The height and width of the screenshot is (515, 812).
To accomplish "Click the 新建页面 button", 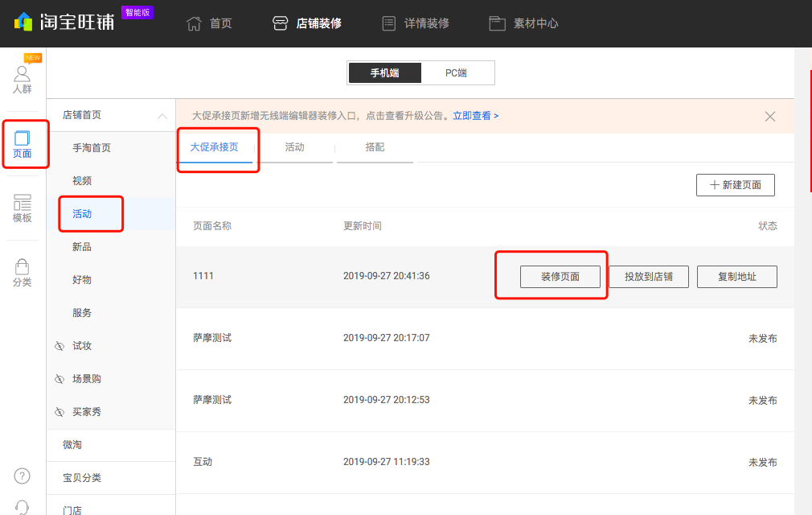I will (x=734, y=184).
